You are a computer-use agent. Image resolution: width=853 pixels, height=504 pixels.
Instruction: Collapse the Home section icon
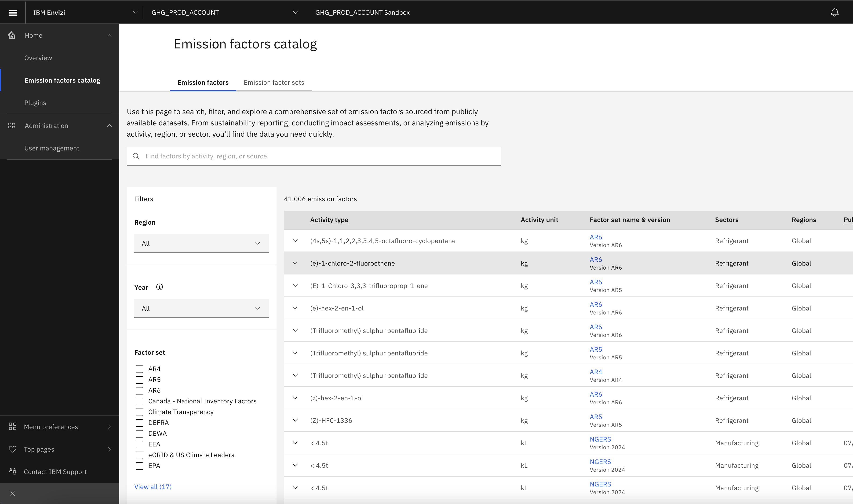coord(109,35)
